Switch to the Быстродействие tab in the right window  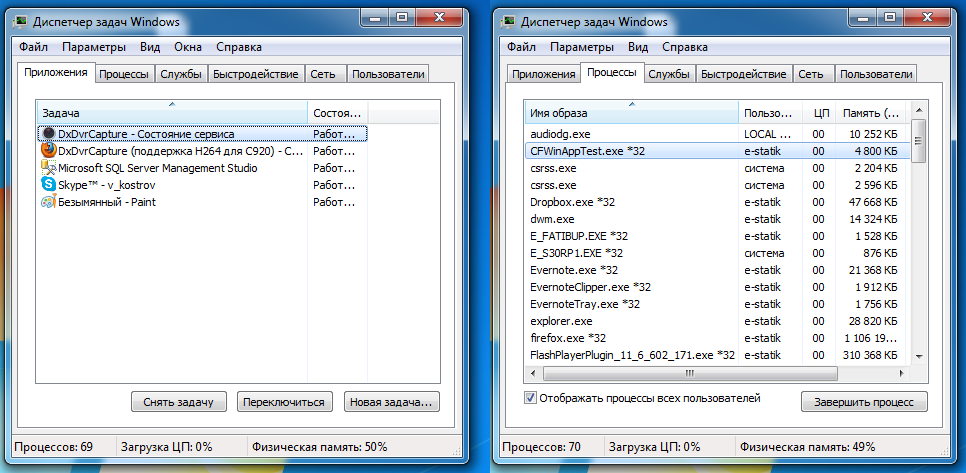[744, 75]
